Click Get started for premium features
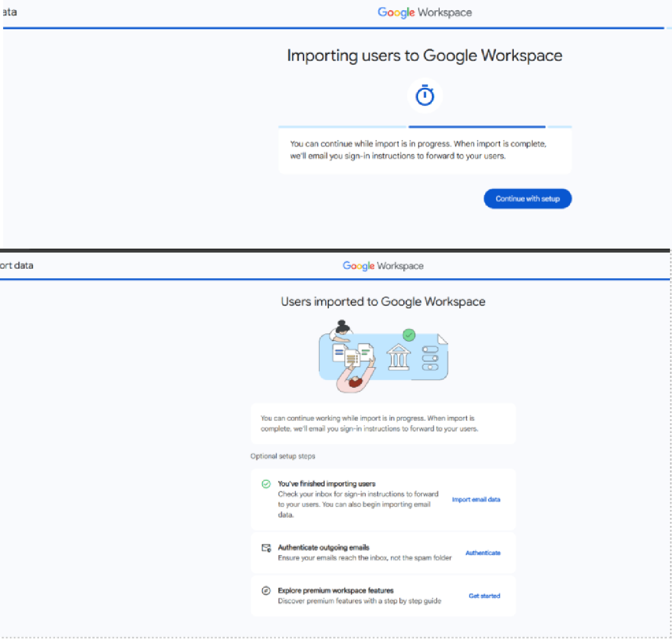The width and height of the screenshot is (672, 640). click(x=484, y=596)
